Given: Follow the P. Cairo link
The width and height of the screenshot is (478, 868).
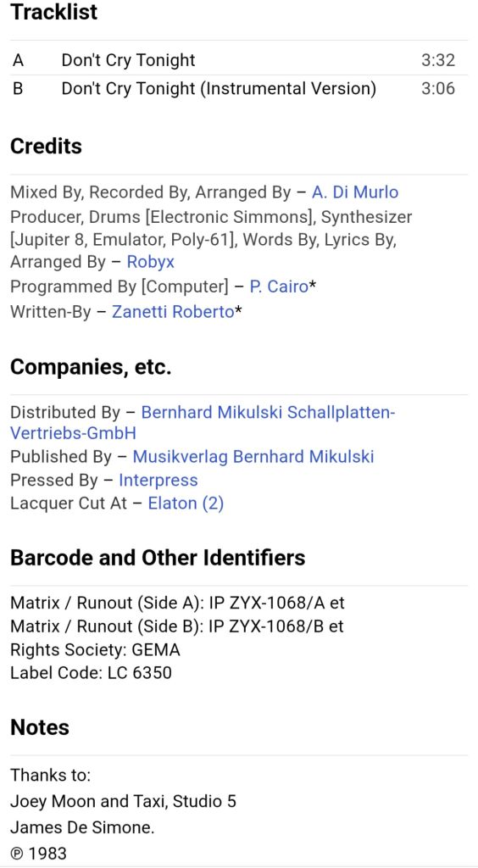Looking at the screenshot, I should point(279,287).
